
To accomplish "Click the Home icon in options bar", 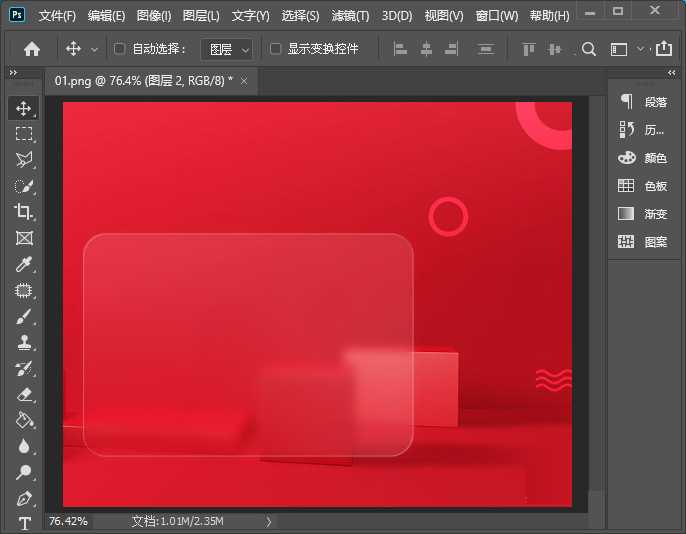I will point(32,49).
